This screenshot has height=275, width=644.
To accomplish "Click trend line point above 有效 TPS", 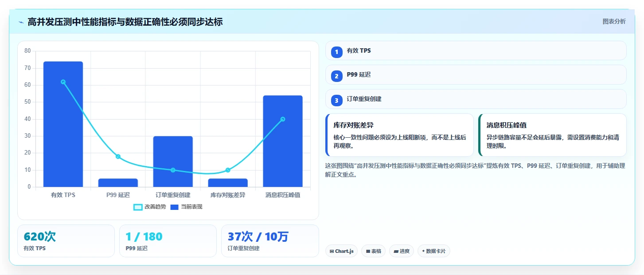I will coord(63,82).
